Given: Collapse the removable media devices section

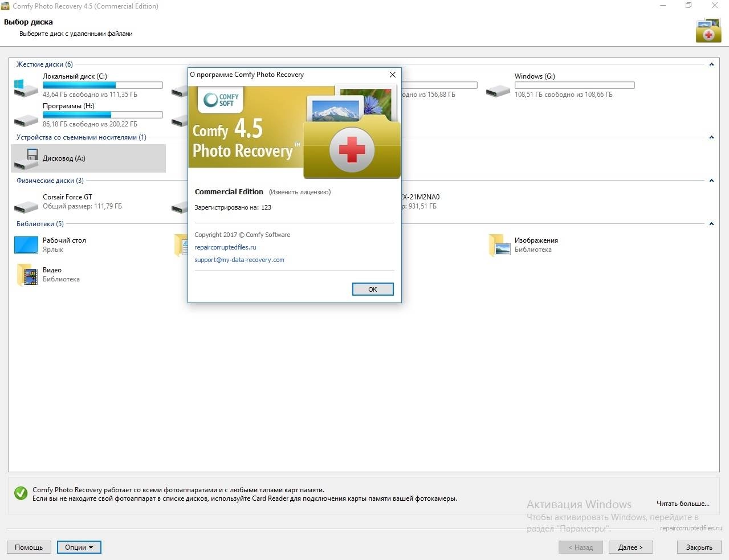Looking at the screenshot, I should (711, 137).
